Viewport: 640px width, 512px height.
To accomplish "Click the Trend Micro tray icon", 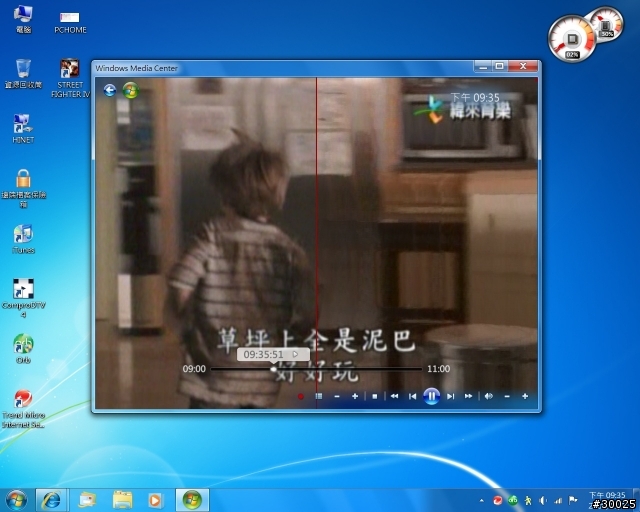I will (497, 500).
